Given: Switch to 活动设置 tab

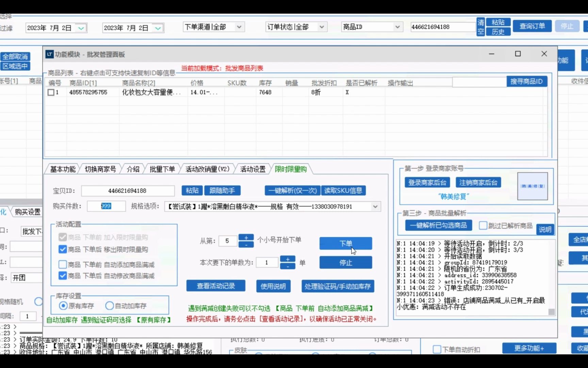Looking at the screenshot, I should [253, 169].
